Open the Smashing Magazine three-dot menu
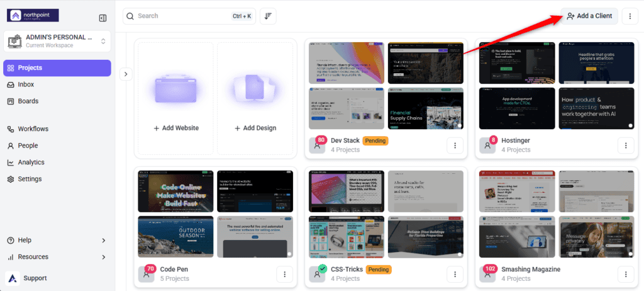The height and width of the screenshot is (291, 644). [x=626, y=274]
